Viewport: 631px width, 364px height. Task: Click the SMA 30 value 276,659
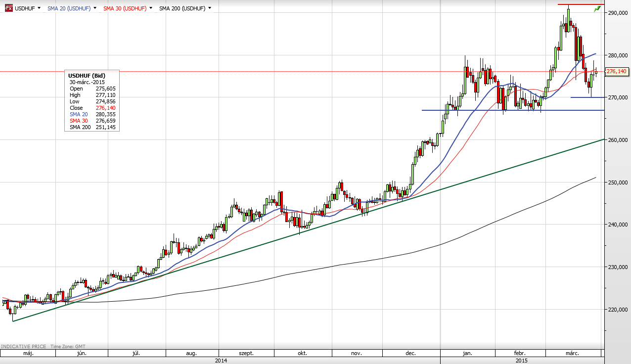[x=105, y=121]
